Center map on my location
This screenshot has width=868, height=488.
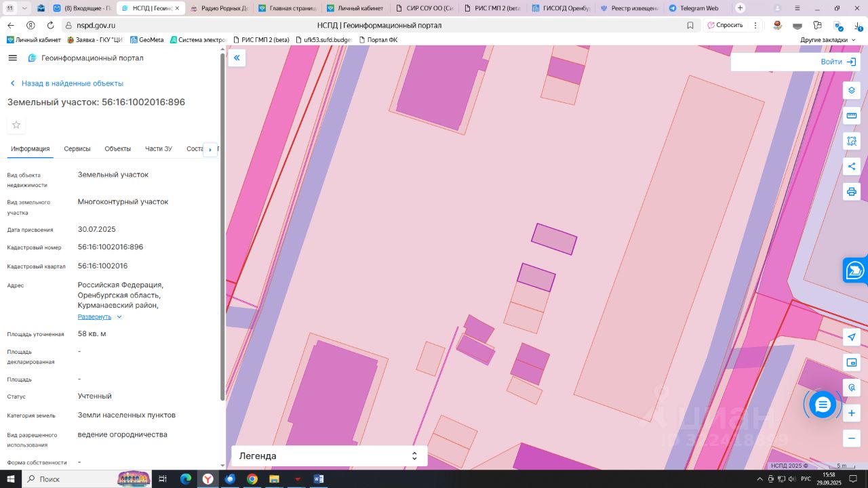852,338
